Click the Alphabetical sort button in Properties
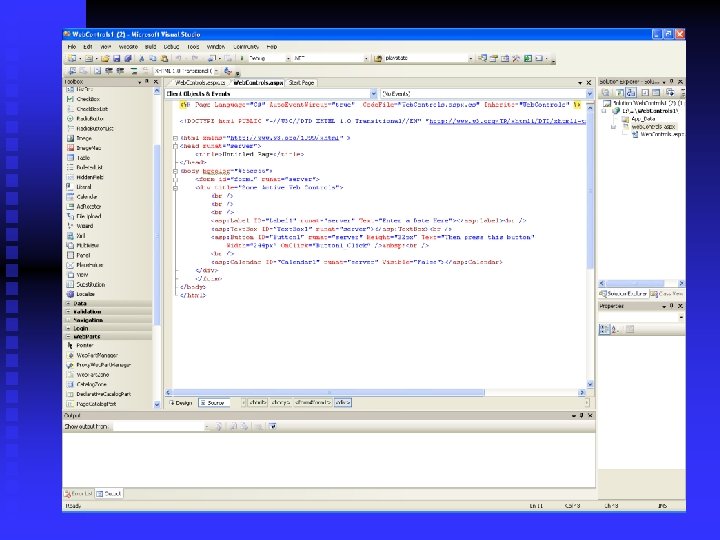 point(615,329)
